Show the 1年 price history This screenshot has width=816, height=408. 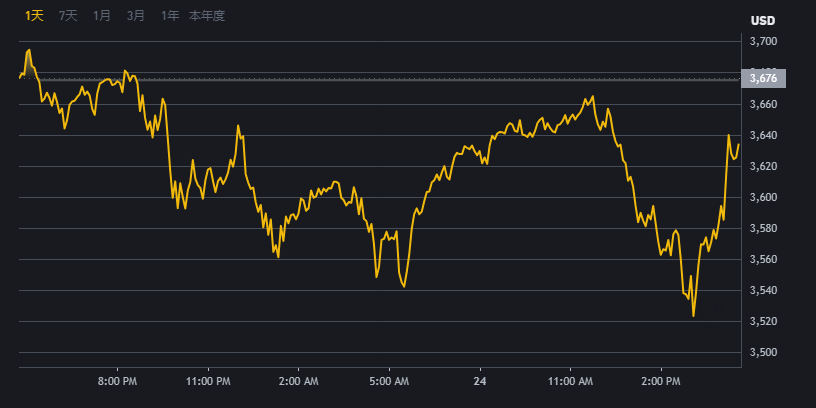170,16
